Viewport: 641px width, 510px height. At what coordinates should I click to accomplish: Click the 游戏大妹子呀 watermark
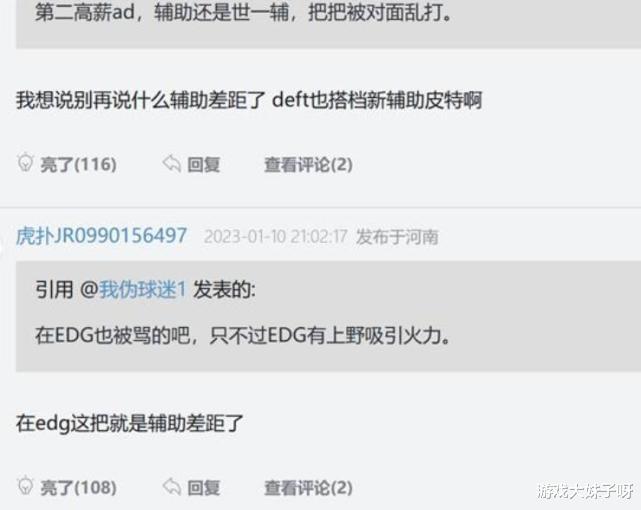(585, 490)
